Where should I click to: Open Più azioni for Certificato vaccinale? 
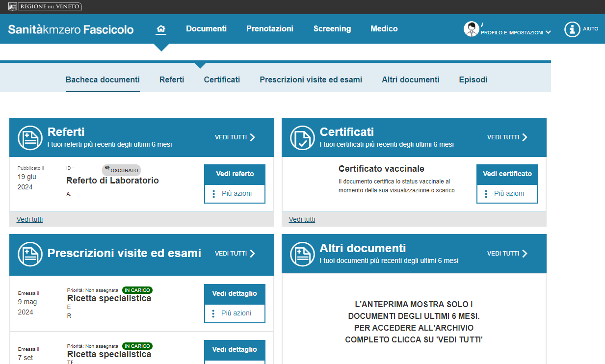[507, 194]
